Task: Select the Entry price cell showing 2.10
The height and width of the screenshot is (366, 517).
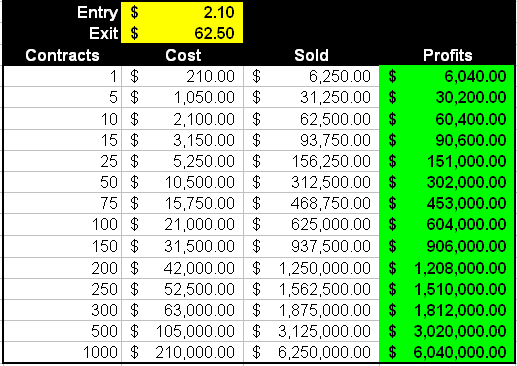Action: [182, 12]
